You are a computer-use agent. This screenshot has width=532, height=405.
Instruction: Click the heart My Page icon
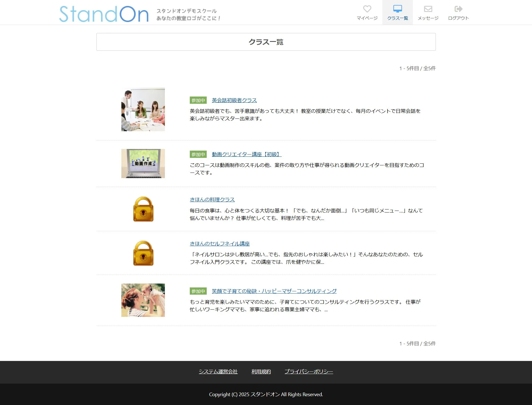367,9
